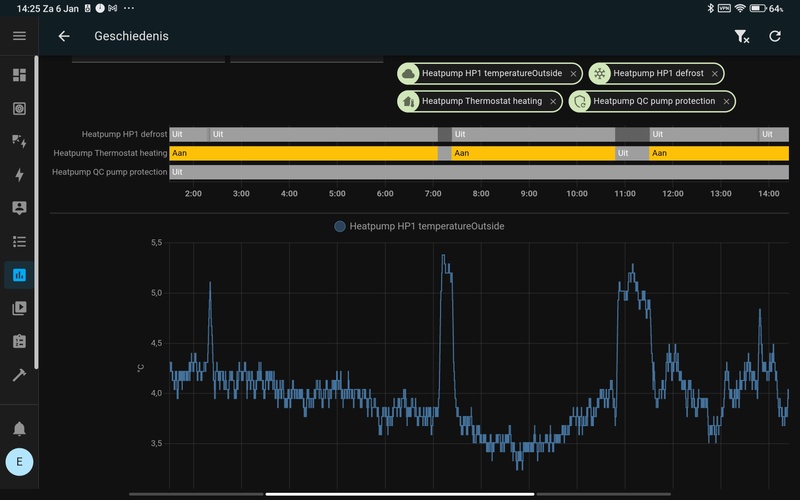
Task: Go back using the arrow button
Action: point(64,36)
